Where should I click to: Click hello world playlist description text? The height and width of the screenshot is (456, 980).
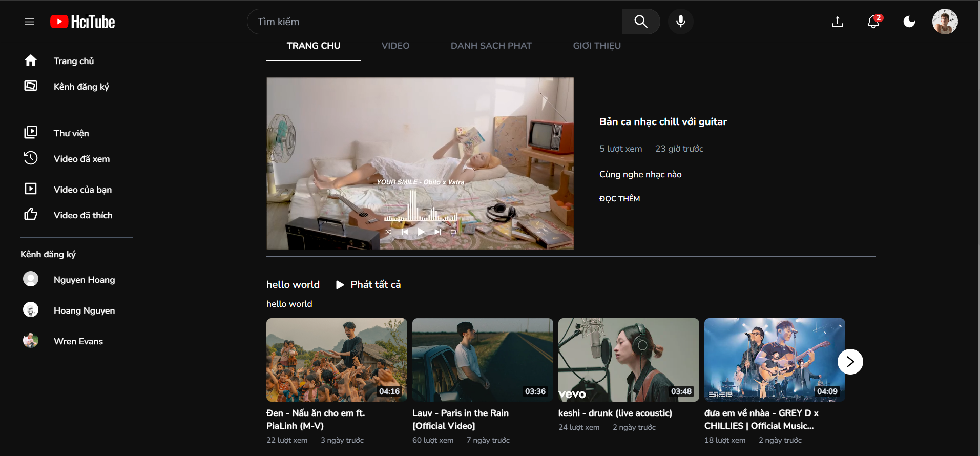pyautogui.click(x=289, y=304)
